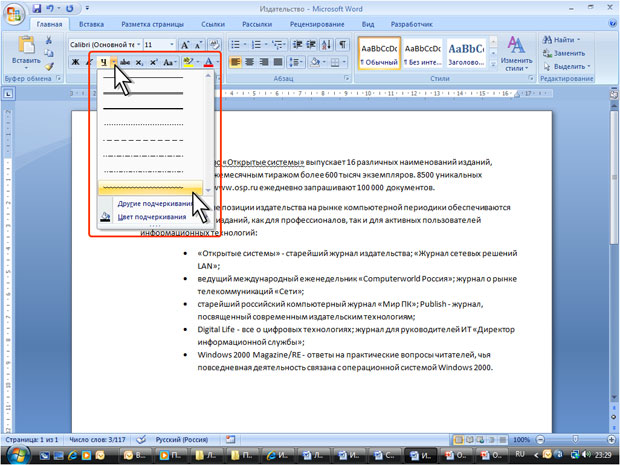620x465 pixels.
Task: Expand the Shading fill dropdown arrow
Action: 324,62
